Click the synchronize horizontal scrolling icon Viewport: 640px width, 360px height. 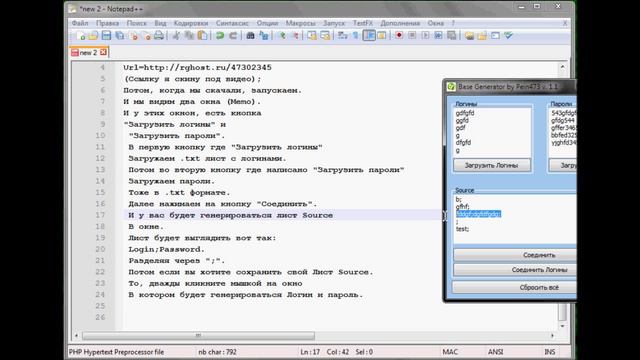tap(325, 36)
